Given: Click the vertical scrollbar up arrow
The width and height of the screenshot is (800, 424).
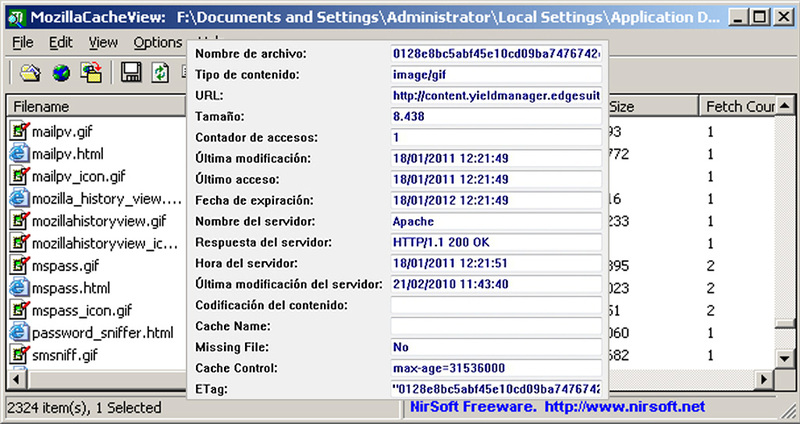Looking at the screenshot, I should [785, 106].
